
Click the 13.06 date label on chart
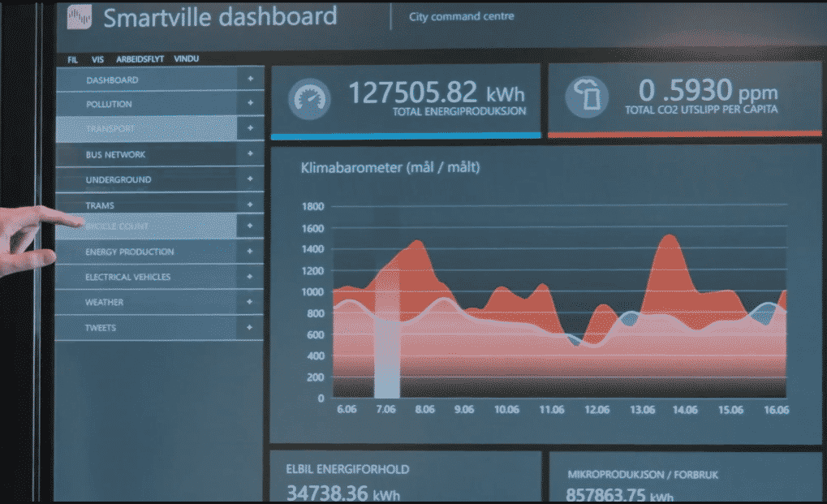pos(642,410)
